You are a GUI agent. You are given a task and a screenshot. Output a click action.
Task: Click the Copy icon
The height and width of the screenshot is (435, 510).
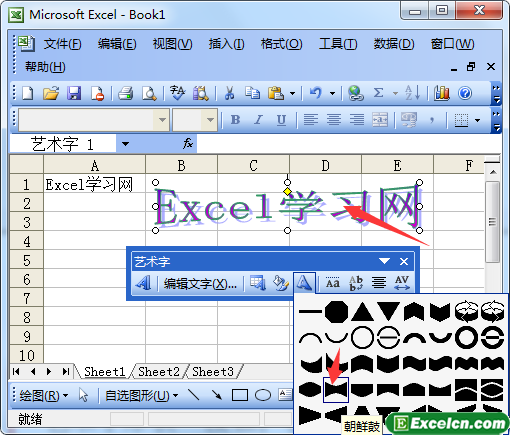click(252, 93)
